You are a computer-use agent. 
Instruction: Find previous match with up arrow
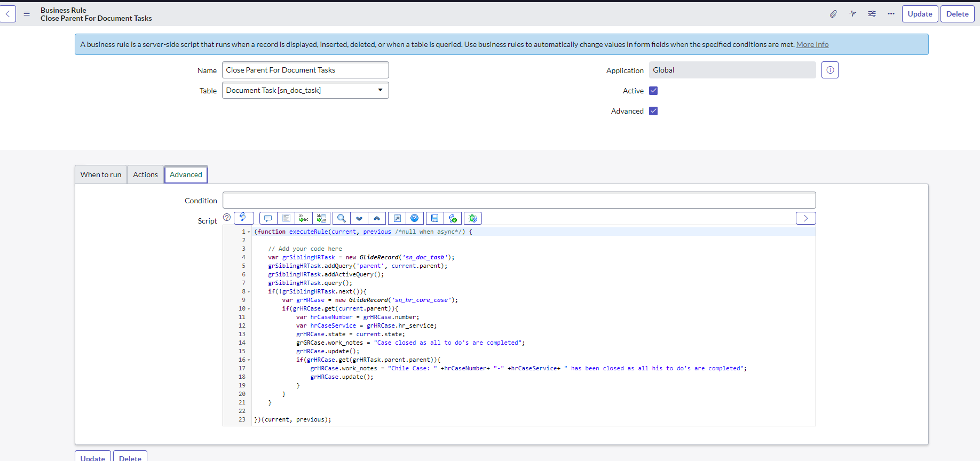[377, 218]
